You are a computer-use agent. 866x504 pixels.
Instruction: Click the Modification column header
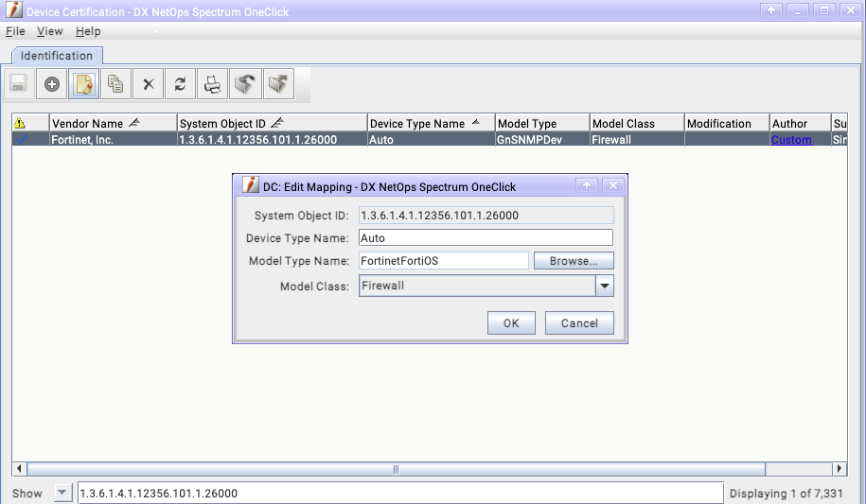[x=727, y=123]
